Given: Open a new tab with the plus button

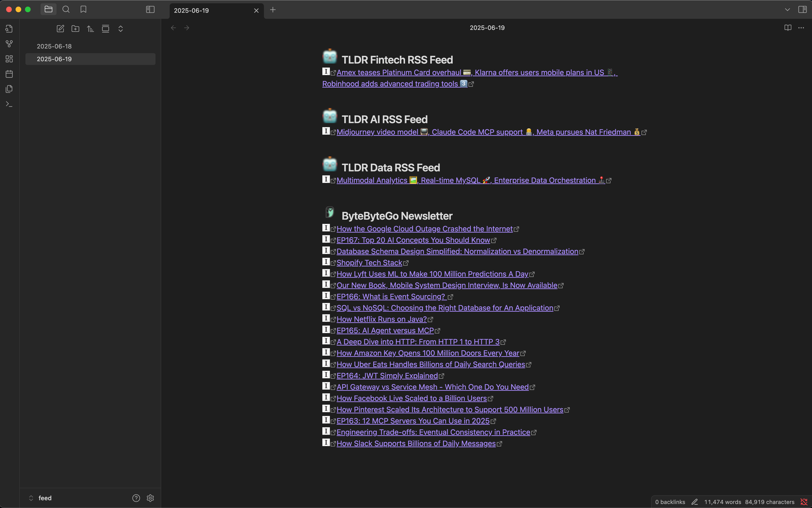Looking at the screenshot, I should click(273, 10).
